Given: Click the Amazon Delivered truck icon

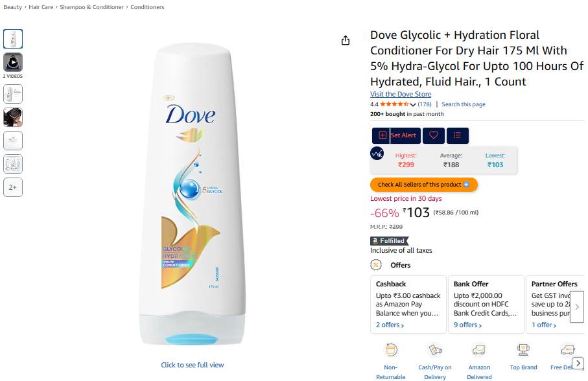Looking at the screenshot, I should click(x=479, y=350).
